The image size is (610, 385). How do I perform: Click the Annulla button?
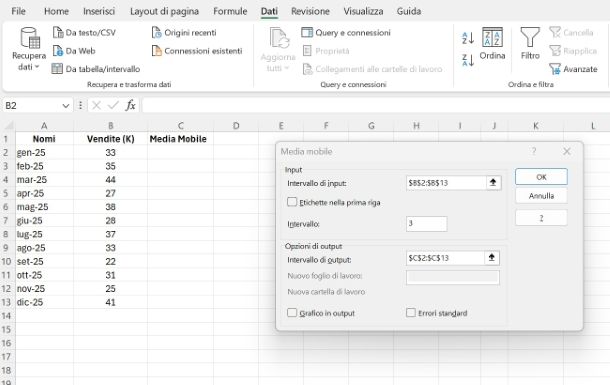(541, 196)
